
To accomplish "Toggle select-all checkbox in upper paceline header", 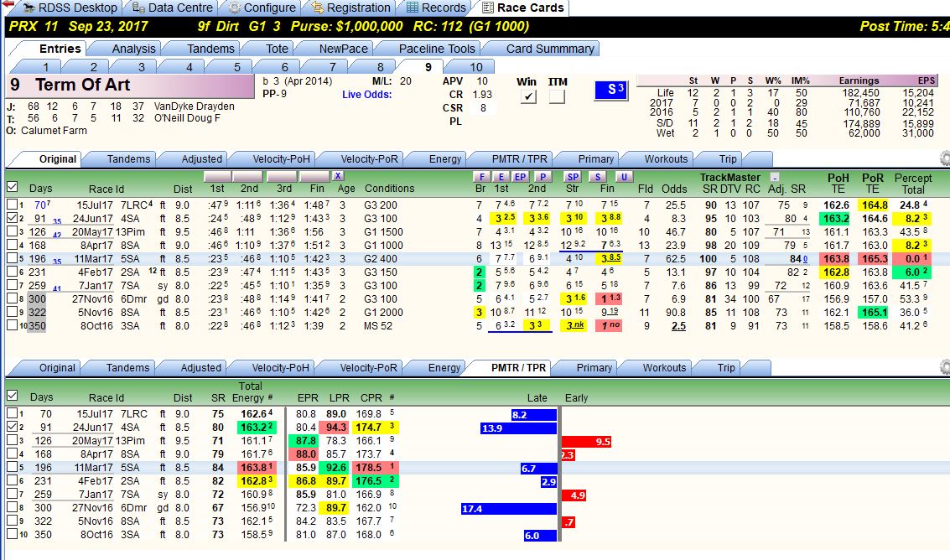I will tap(12, 187).
